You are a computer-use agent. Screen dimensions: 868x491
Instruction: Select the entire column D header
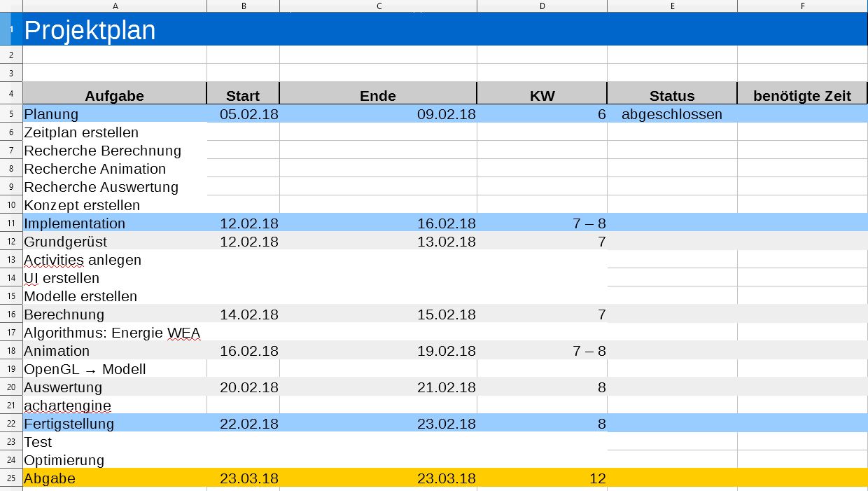pyautogui.click(x=542, y=6)
